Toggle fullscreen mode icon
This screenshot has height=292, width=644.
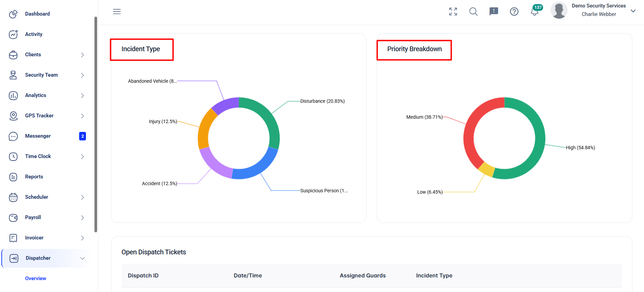(453, 12)
